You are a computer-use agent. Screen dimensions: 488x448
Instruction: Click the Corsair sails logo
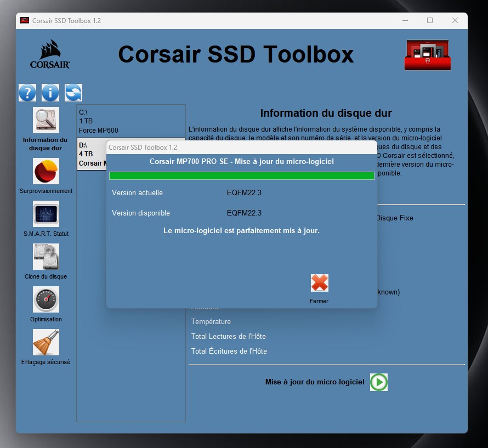(x=50, y=54)
